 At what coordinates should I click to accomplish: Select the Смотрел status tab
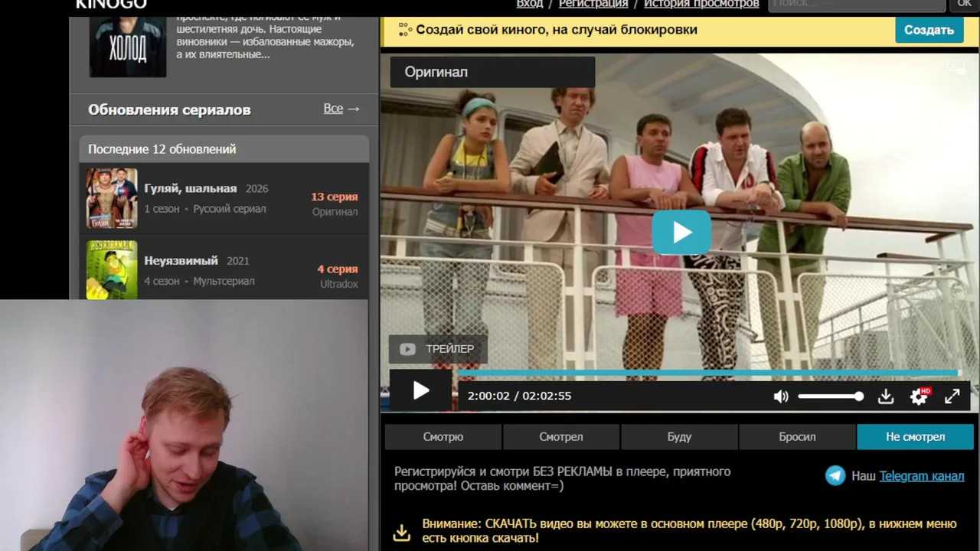(x=561, y=437)
